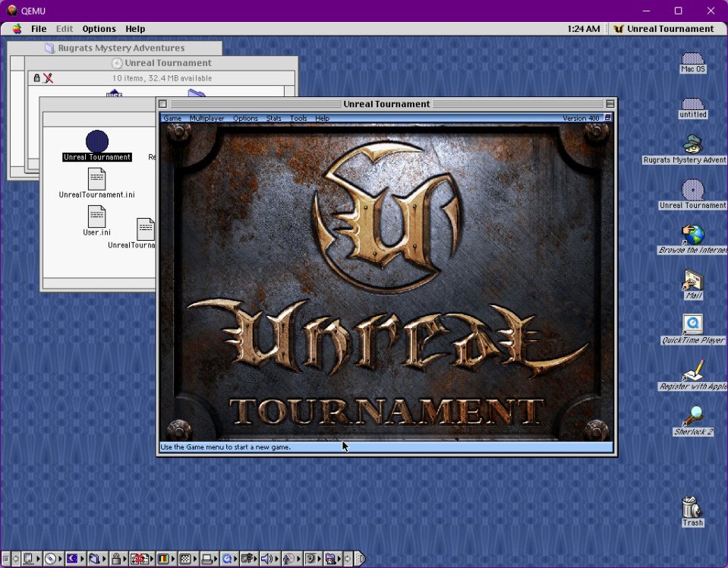Screen dimensions: 728x568
Task: Collapse the Control Strip using its end tab
Action: tap(361, 559)
